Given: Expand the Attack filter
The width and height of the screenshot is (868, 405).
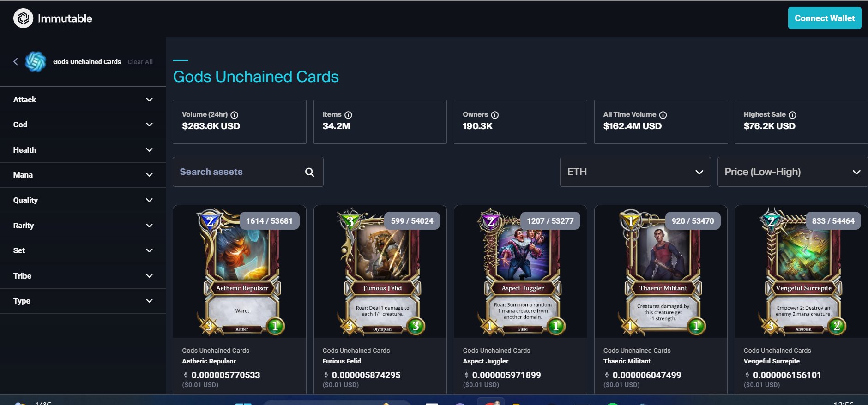Looking at the screenshot, I should click(x=83, y=100).
